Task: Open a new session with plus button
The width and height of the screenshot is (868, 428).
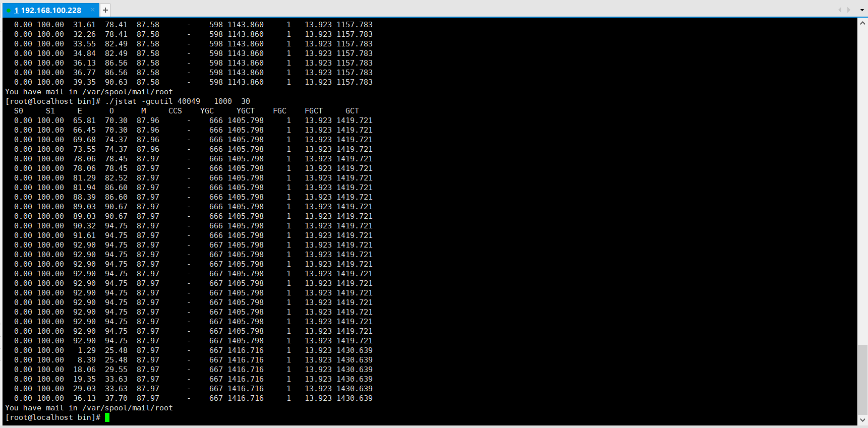Action: 105,10
